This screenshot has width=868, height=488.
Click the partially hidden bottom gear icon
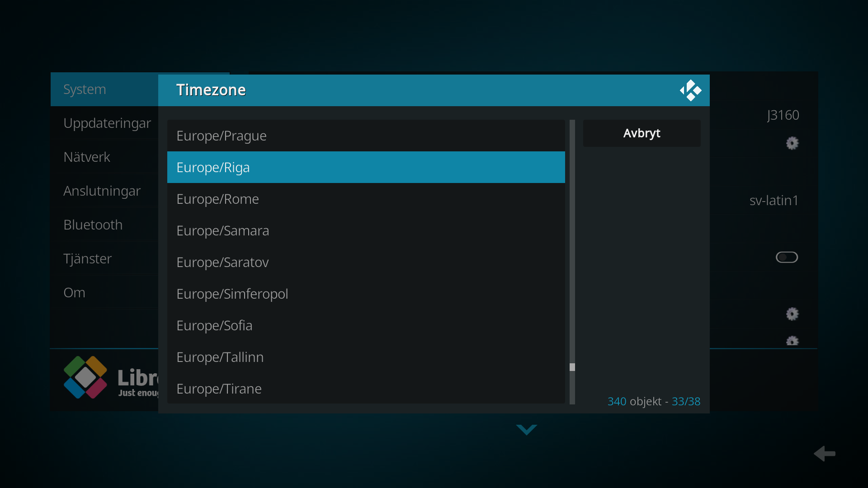[x=792, y=341]
